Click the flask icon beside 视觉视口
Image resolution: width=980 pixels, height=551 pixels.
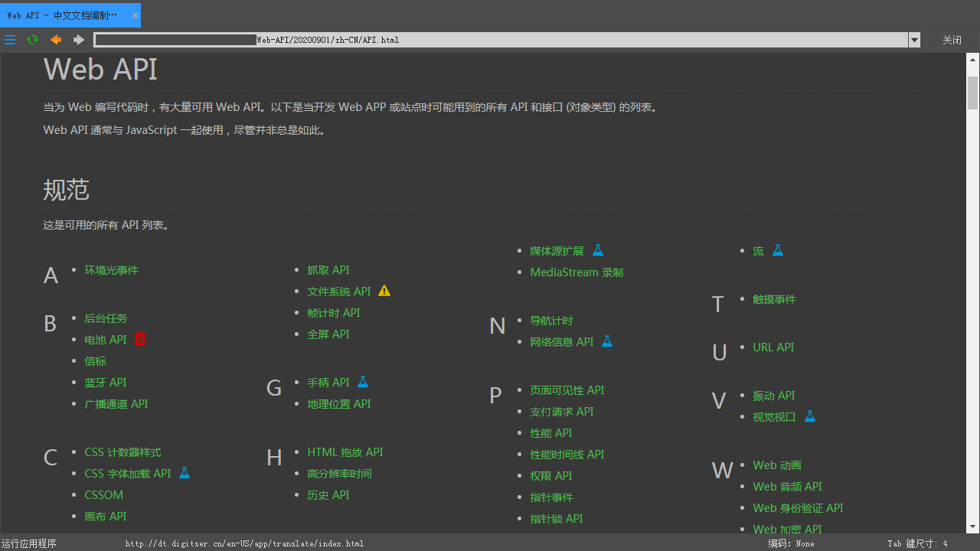coord(809,416)
